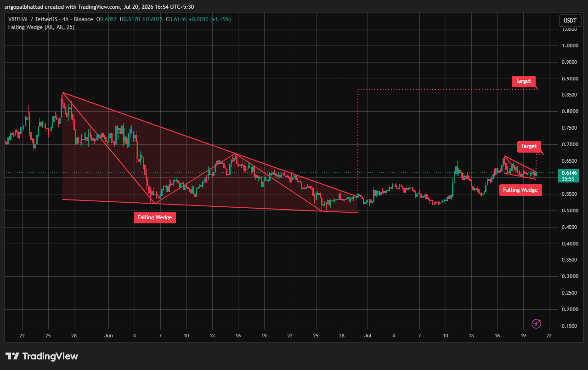588x370 pixels.
Task: Click the 0.8500 price axis label
Action: click(570, 95)
